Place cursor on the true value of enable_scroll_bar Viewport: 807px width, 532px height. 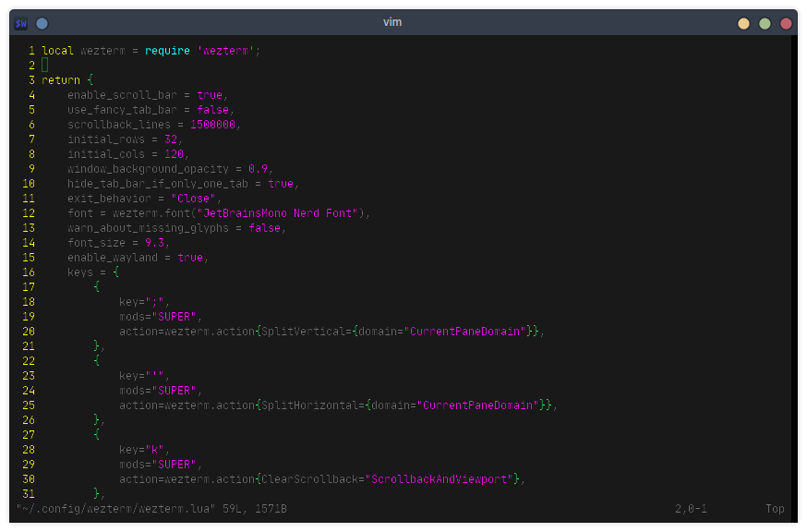pyautogui.click(x=209, y=94)
